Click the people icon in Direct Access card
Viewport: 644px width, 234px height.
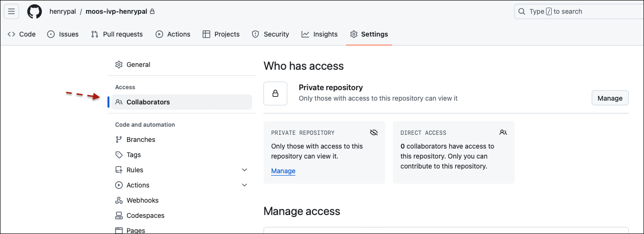[503, 132]
